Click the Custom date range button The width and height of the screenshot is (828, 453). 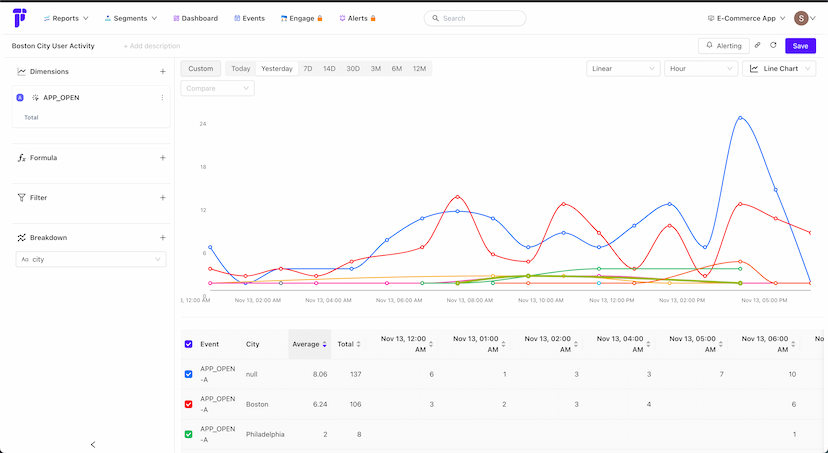[201, 69]
